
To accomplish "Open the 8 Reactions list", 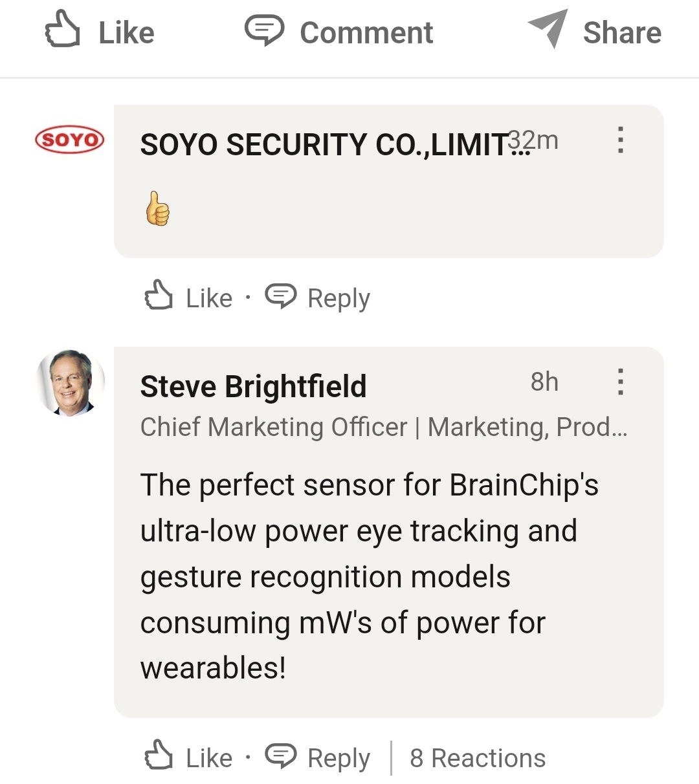I will coord(477,758).
